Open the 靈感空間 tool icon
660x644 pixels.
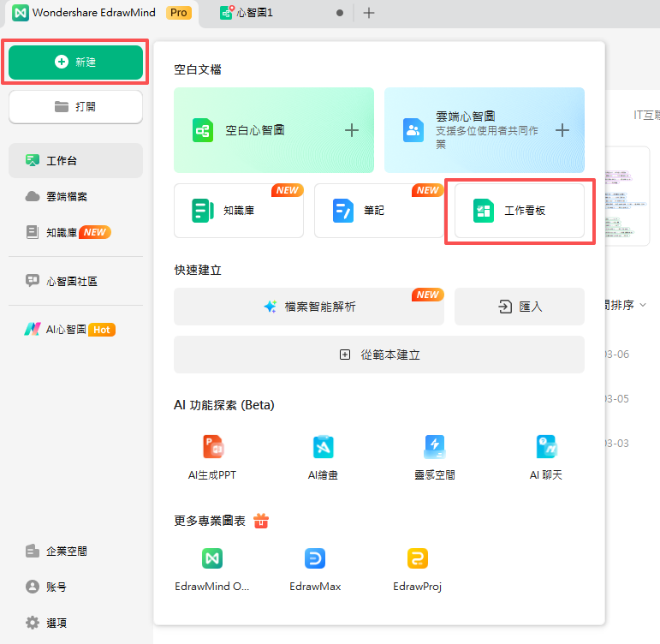[x=435, y=447]
